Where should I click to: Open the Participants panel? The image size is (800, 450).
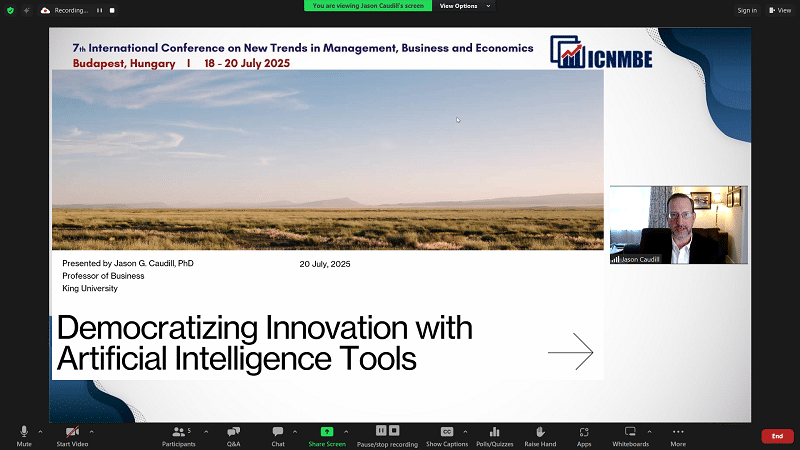[x=180, y=432]
